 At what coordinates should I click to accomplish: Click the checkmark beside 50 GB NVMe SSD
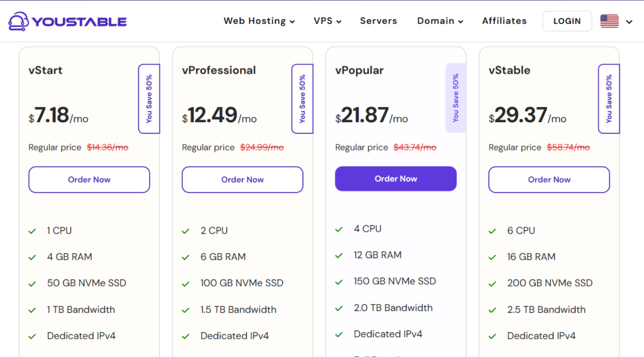click(x=32, y=284)
